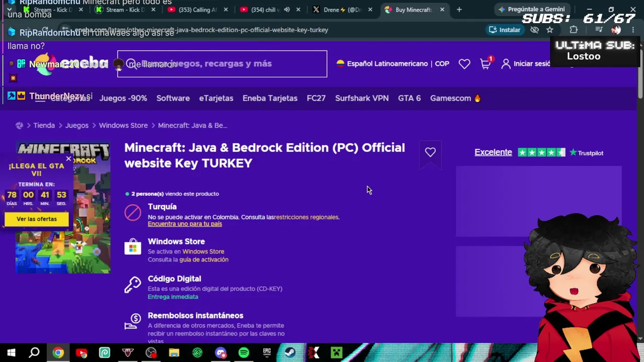644x362 pixels.
Task: Open Gamescom menu item
Action: 456,98
